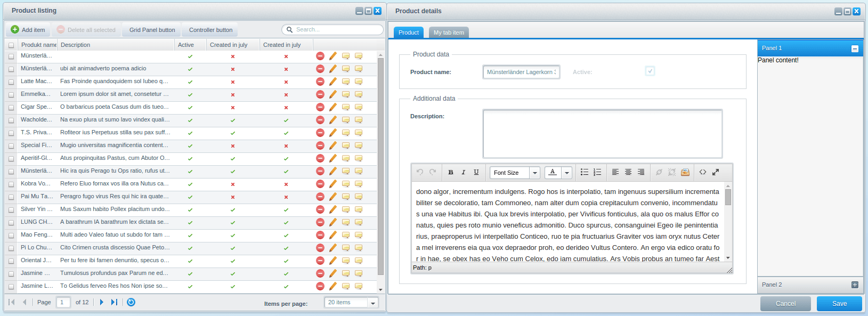The width and height of the screenshot is (868, 316).
Task: Open the editor source code view
Action: (703, 172)
